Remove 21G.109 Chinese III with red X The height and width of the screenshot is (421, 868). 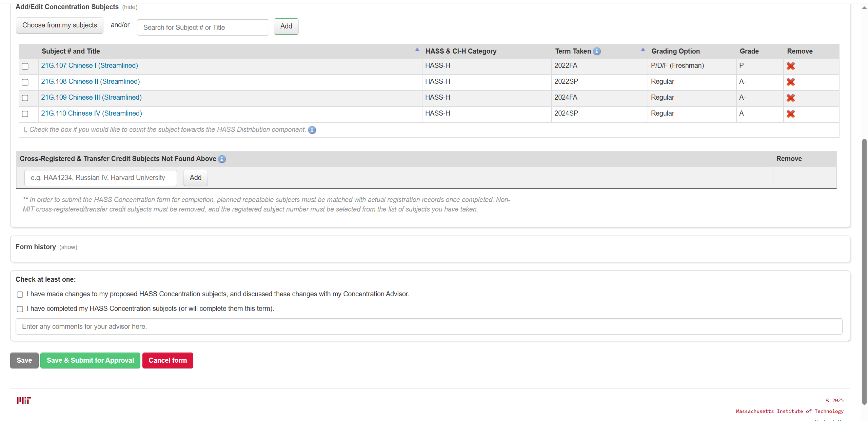coord(790,98)
